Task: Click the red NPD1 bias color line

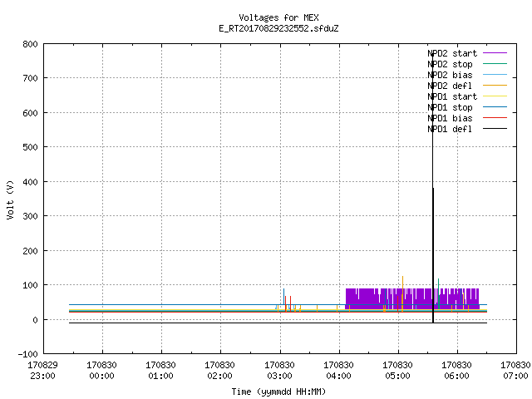Action: pos(495,118)
